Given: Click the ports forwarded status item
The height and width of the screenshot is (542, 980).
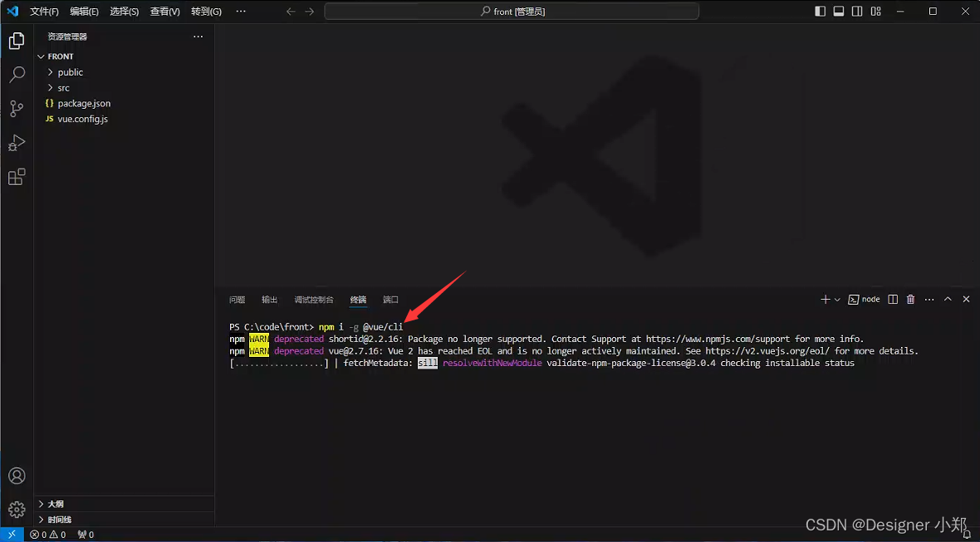Looking at the screenshot, I should [x=86, y=535].
